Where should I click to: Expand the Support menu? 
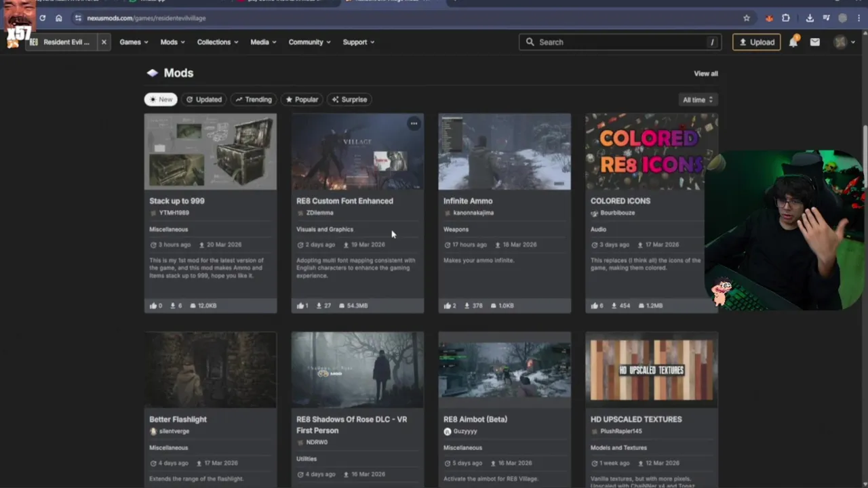click(x=359, y=42)
